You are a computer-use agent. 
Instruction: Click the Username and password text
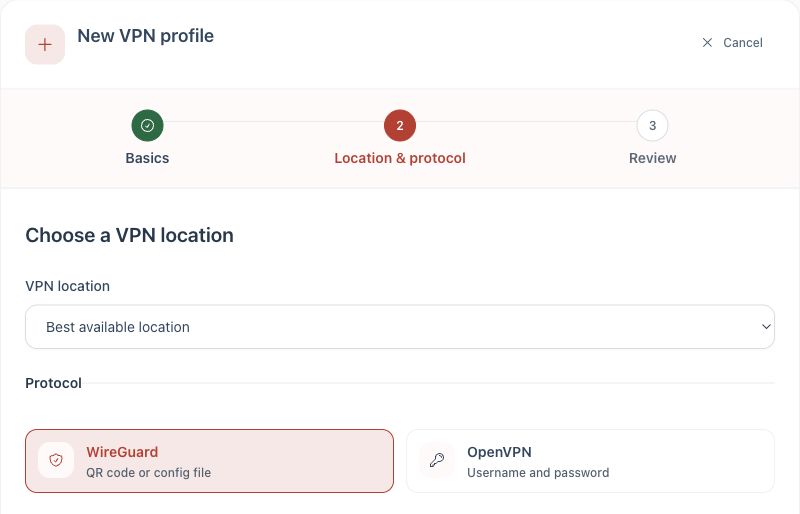[538, 473]
